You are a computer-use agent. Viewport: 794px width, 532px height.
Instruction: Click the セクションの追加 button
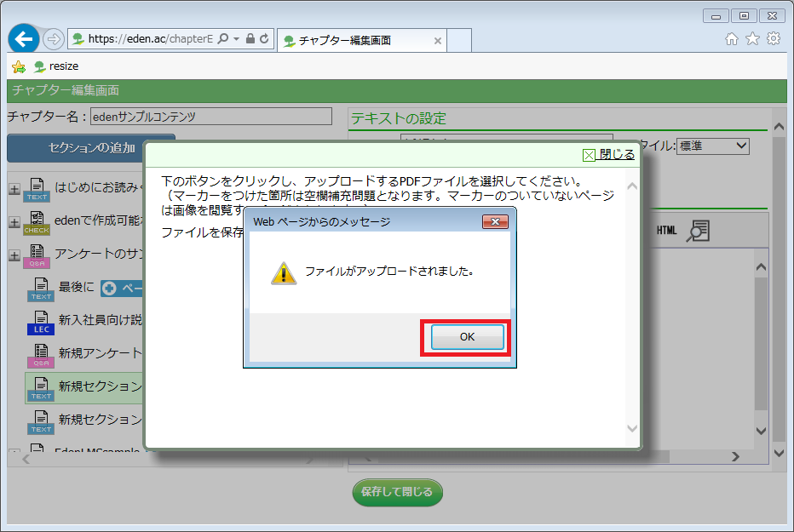[91, 148]
